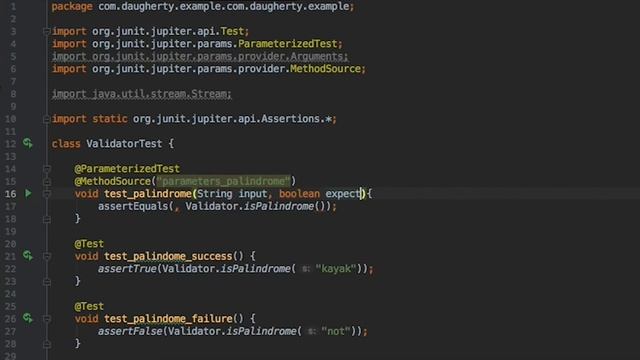Run test_palindome_success from its gutter icon
The width and height of the screenshot is (640, 360).
tap(27, 256)
